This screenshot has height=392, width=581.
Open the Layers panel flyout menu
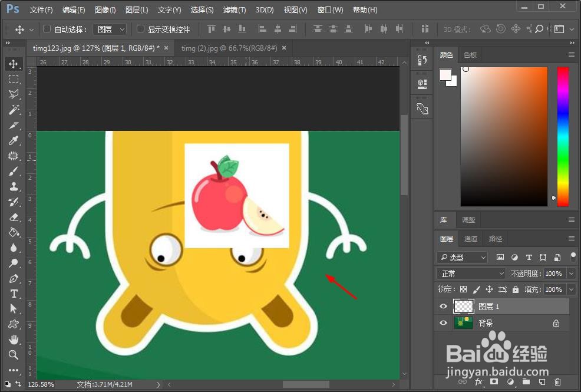point(572,238)
